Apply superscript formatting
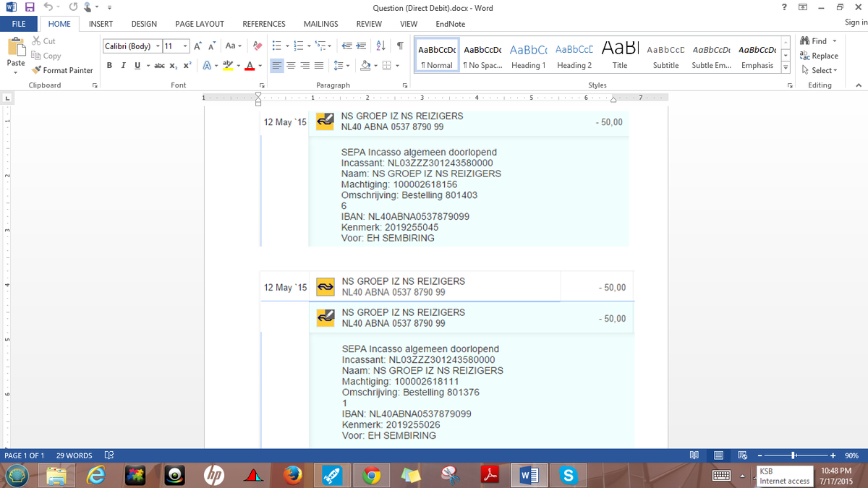This screenshot has height=488, width=868. pyautogui.click(x=187, y=65)
